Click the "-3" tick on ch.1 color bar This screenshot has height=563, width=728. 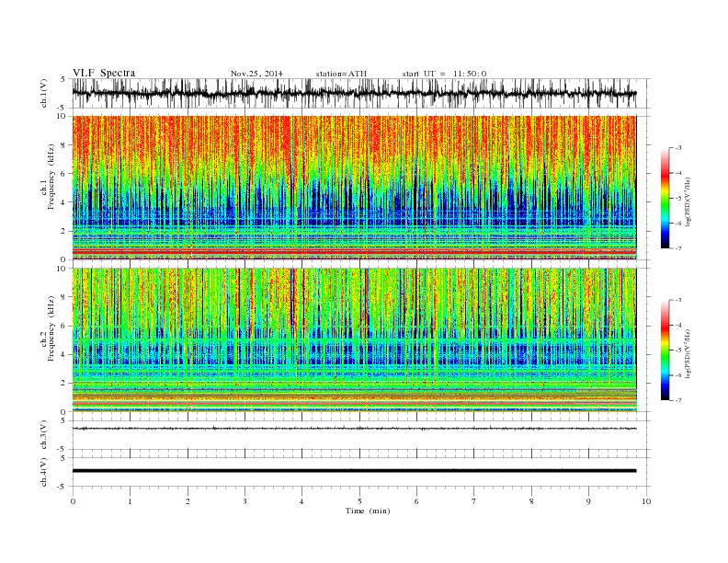(678, 148)
